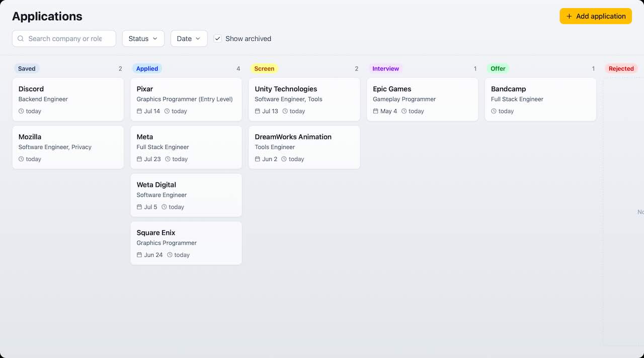
Task: Toggle the Show archived checkbox
Action: (218, 39)
